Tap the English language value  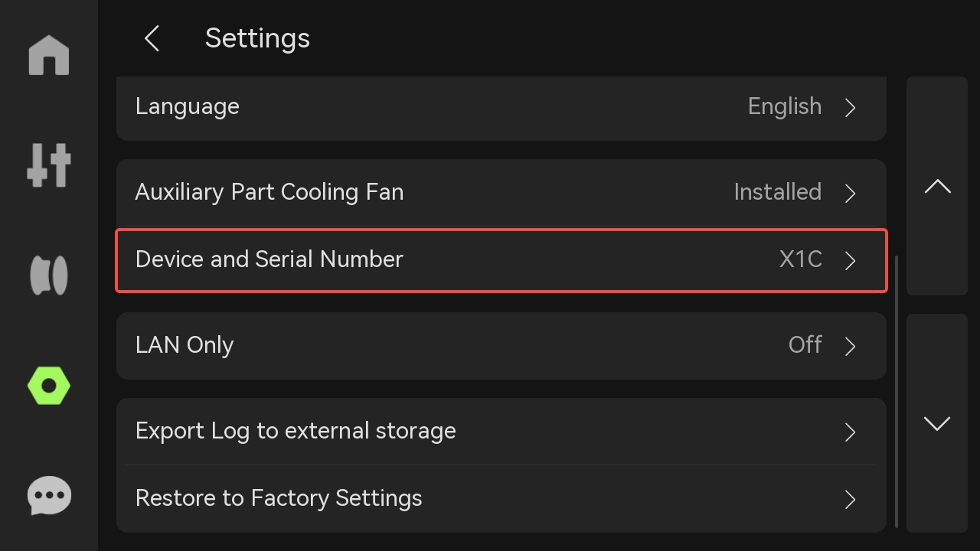pyautogui.click(x=784, y=106)
